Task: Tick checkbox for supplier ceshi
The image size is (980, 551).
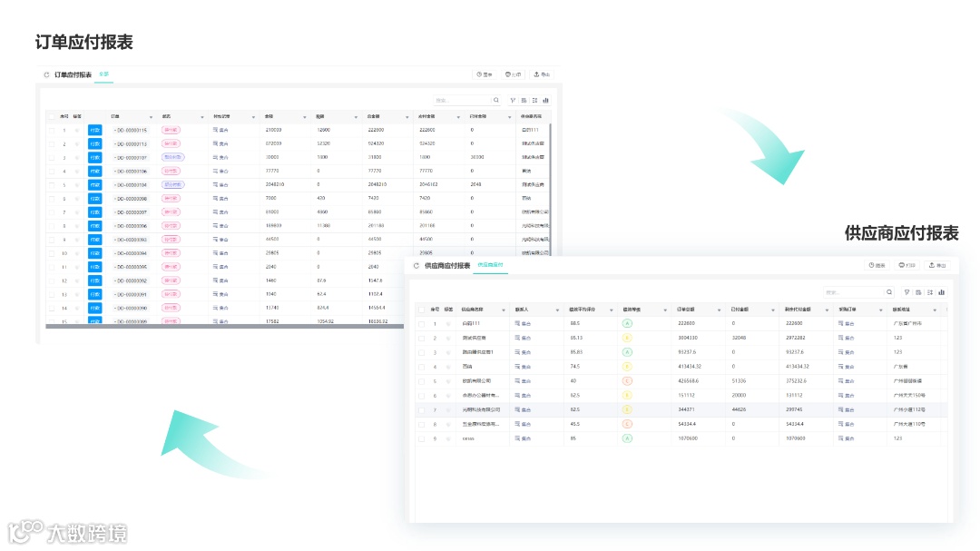Action: (421, 438)
